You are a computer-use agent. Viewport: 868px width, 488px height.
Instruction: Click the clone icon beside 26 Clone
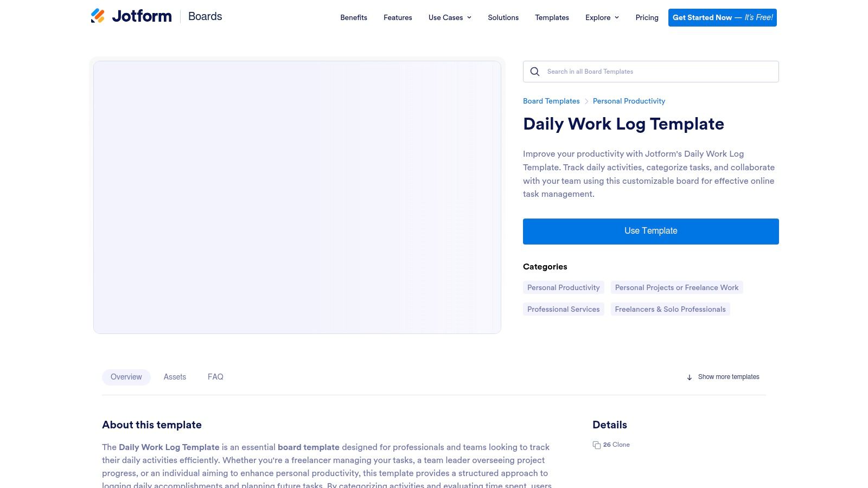coord(597,445)
